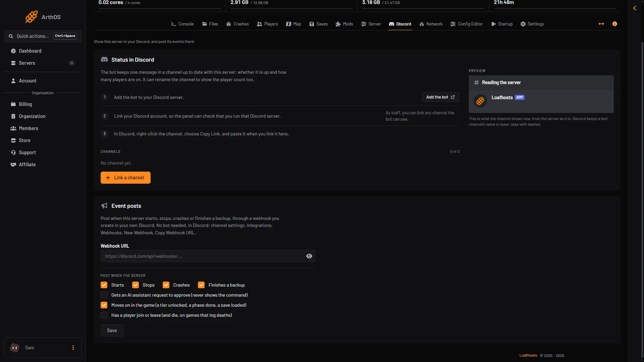Click the Add the bot button
Image resolution: width=644 pixels, height=362 pixels.
tap(440, 97)
